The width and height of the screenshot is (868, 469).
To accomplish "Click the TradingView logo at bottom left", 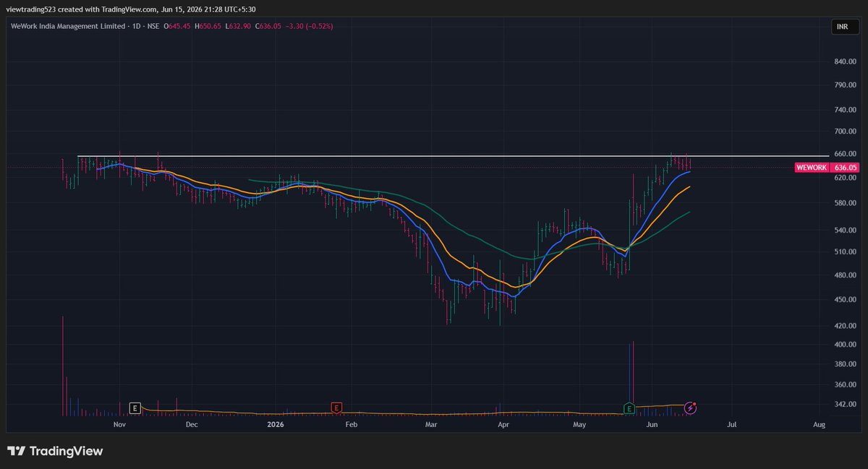I will 56,451.
